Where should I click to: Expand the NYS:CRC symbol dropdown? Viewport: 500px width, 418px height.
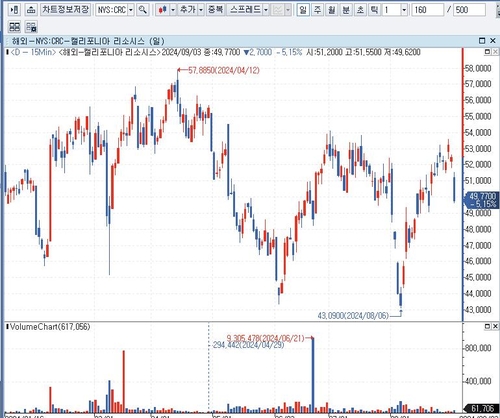coord(131,10)
